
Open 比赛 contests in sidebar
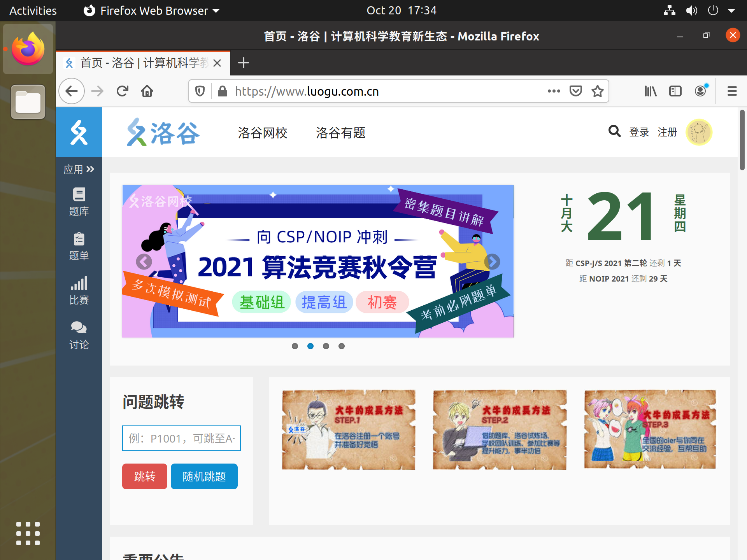click(79, 290)
